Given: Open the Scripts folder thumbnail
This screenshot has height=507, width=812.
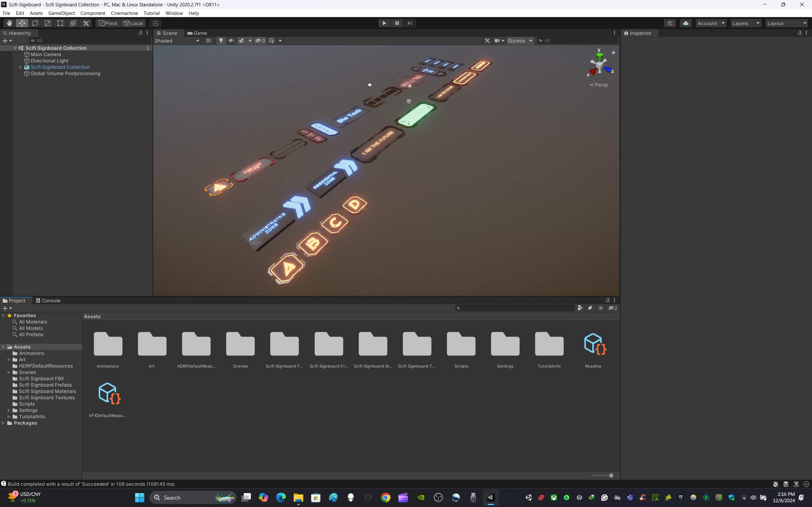Looking at the screenshot, I should tap(461, 345).
